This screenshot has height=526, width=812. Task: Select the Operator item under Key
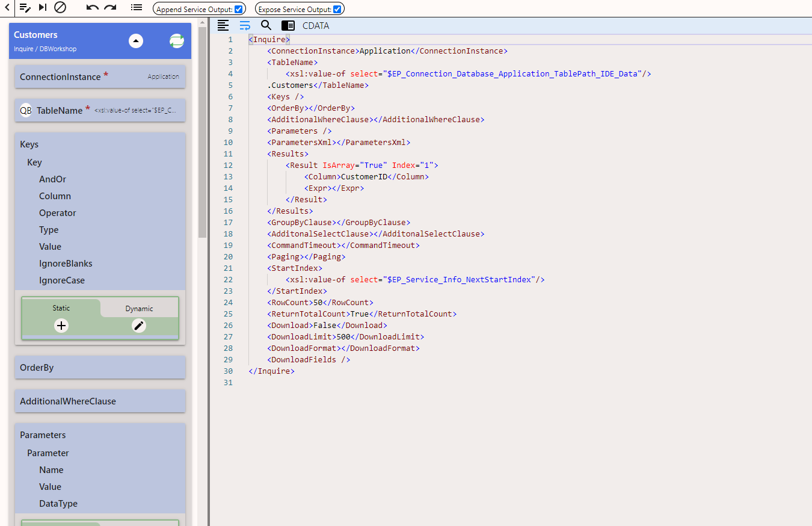click(58, 213)
